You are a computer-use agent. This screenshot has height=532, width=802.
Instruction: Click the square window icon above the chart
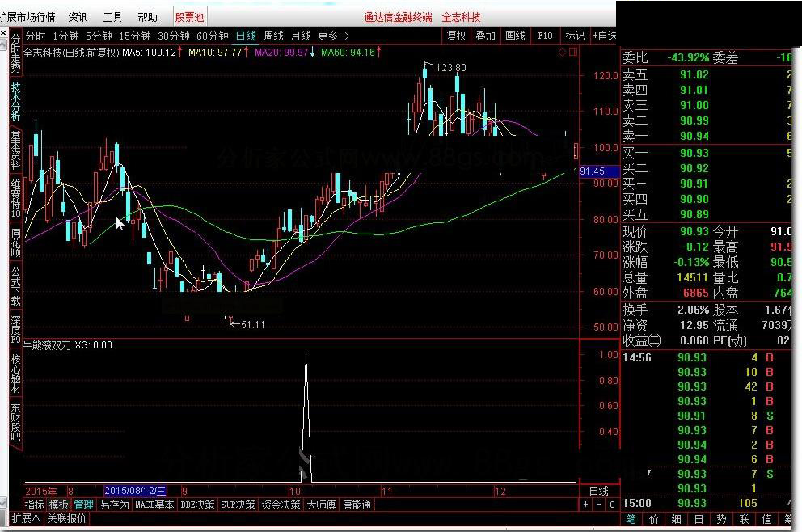point(573,52)
